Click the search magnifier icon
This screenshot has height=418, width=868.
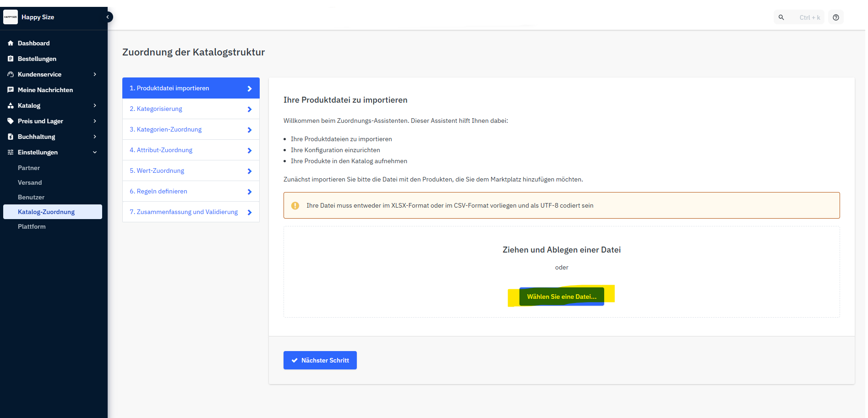(x=781, y=17)
